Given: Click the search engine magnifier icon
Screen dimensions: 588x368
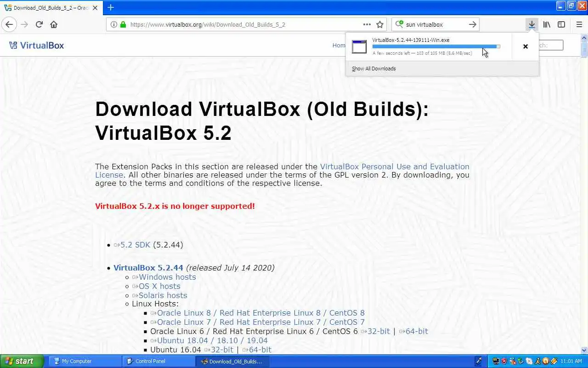Looking at the screenshot, I should point(399,24).
